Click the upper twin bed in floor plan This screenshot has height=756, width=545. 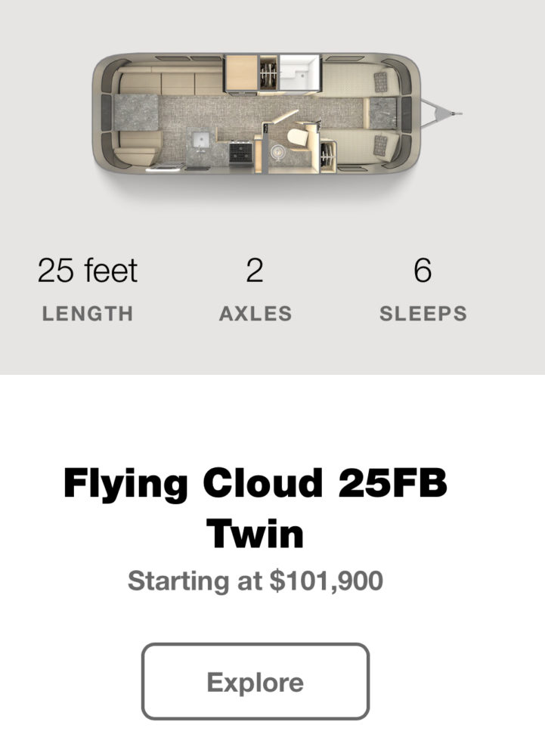360,79
